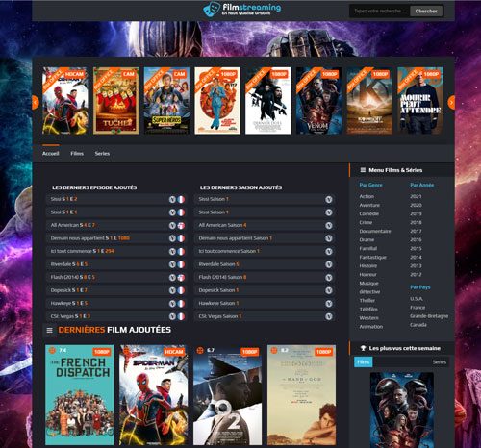
Task: Click flag icon on All American S4E7 row
Action: [x=181, y=225]
